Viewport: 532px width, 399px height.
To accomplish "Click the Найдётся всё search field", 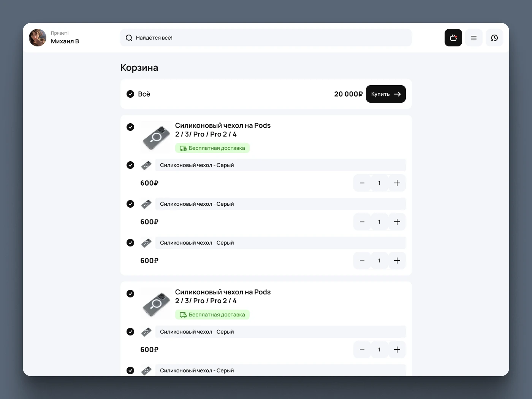I will [266, 38].
